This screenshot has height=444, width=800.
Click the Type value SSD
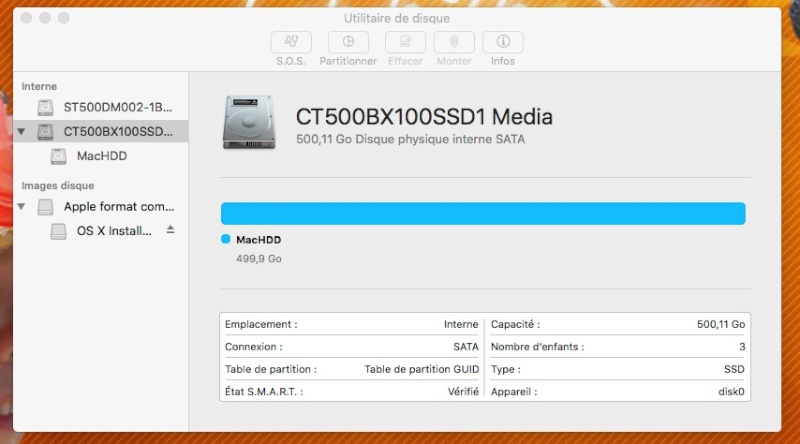point(734,369)
